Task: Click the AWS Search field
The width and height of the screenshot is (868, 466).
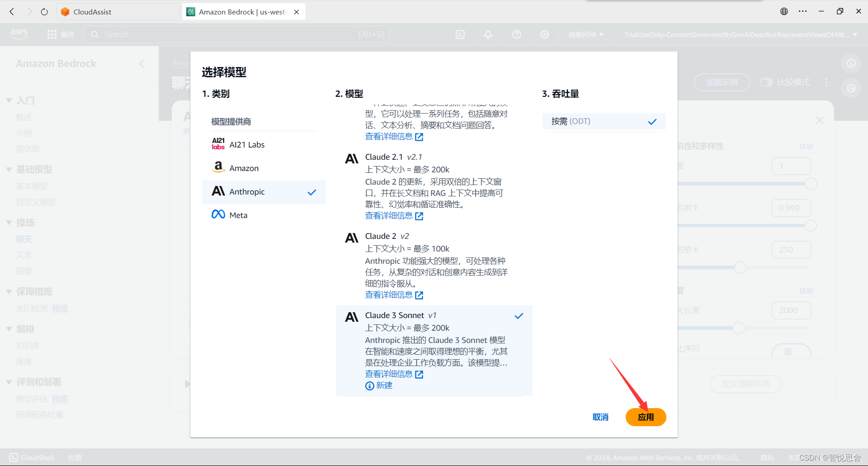Action: 237,34
